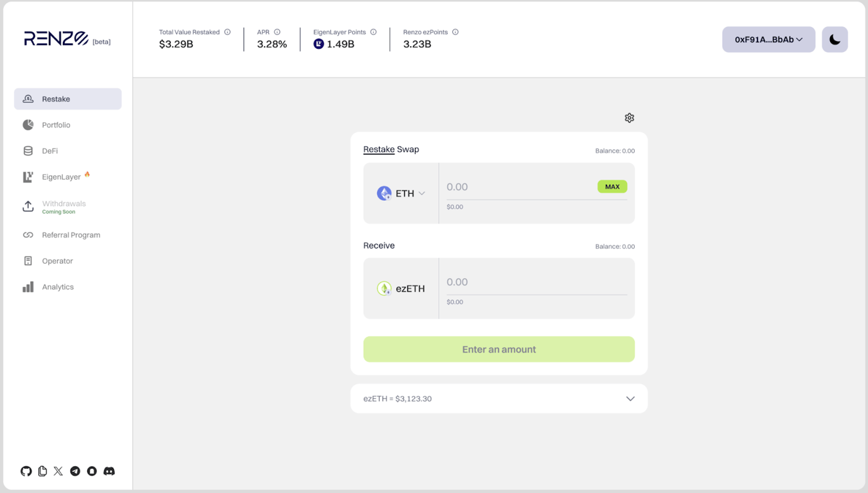The image size is (868, 493).
Task: Visit the X (Twitter) profile icon
Action: click(58, 471)
